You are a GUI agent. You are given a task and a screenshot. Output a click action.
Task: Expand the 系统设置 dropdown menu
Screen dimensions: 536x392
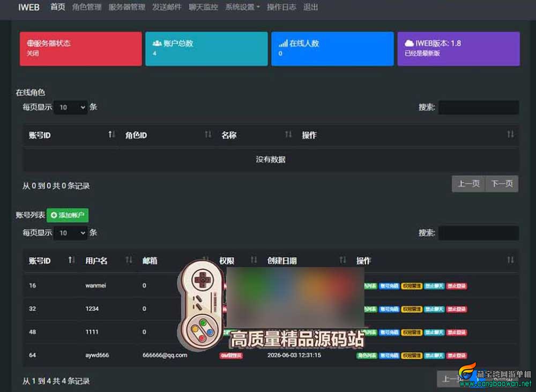click(242, 7)
